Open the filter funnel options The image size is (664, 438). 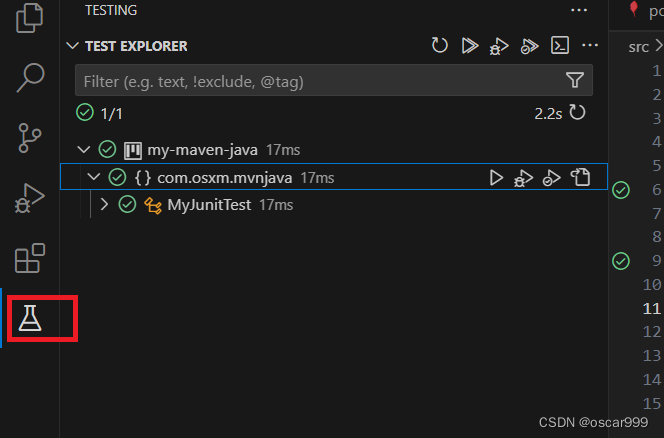tap(575, 80)
